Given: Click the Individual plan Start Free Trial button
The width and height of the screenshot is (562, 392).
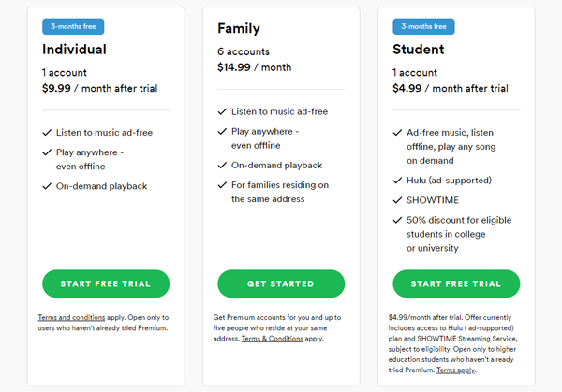Looking at the screenshot, I should pyautogui.click(x=105, y=283).
